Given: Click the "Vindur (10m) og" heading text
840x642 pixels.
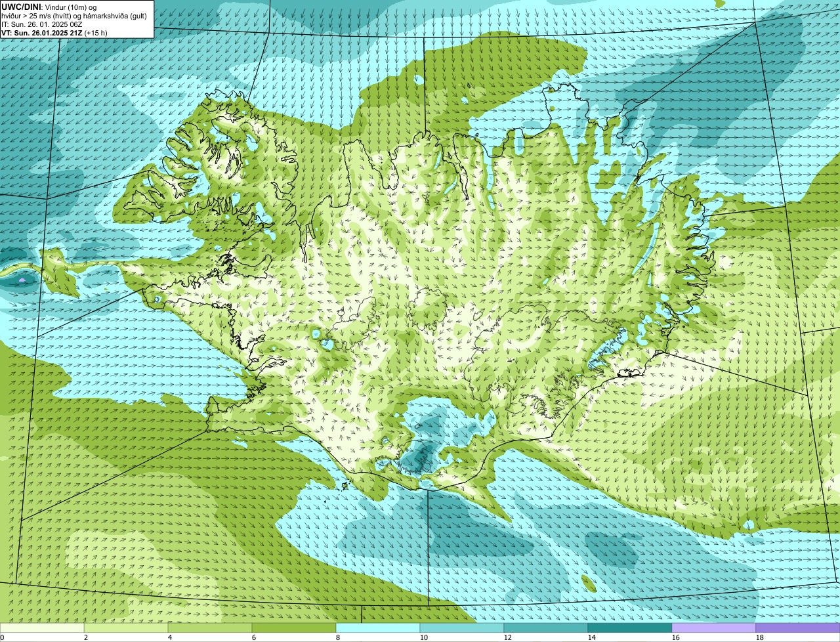Looking at the screenshot, I should pyautogui.click(x=71, y=7).
